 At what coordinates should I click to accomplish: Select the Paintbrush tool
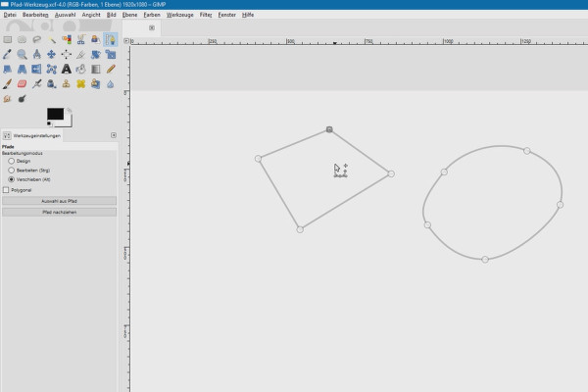tap(8, 84)
